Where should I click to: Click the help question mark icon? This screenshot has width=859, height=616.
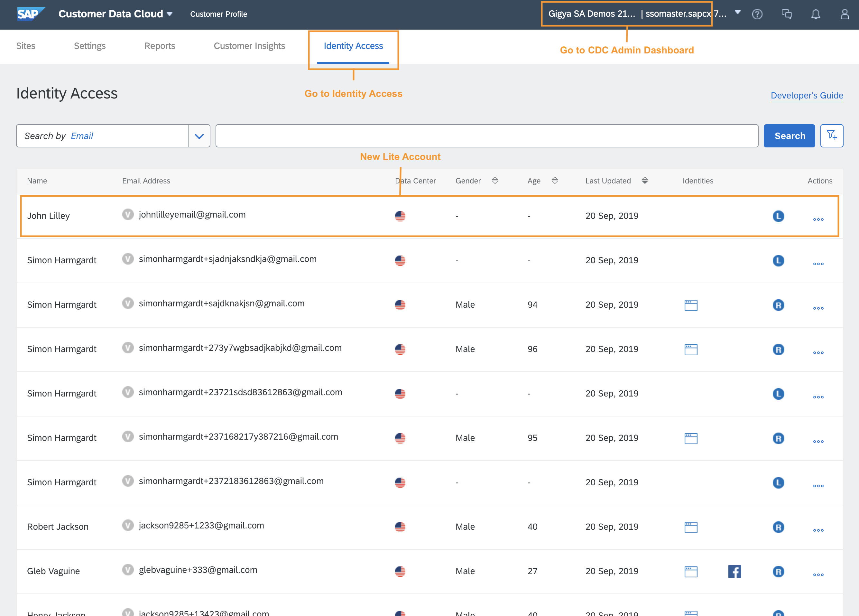(757, 14)
